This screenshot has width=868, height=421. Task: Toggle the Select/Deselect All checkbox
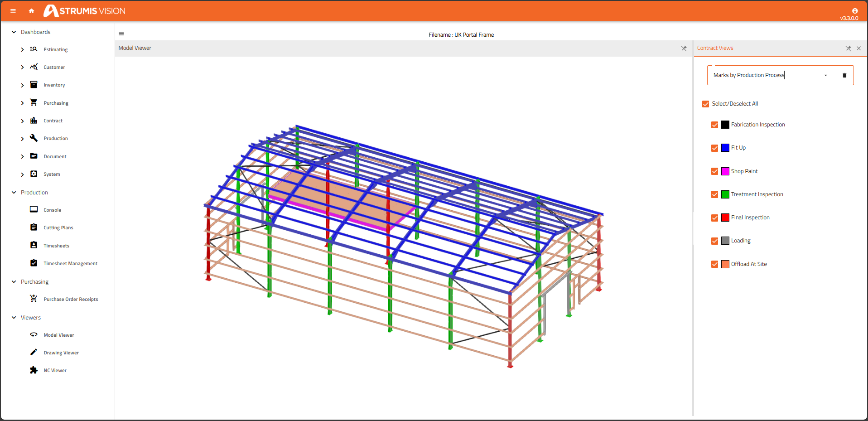coord(705,104)
